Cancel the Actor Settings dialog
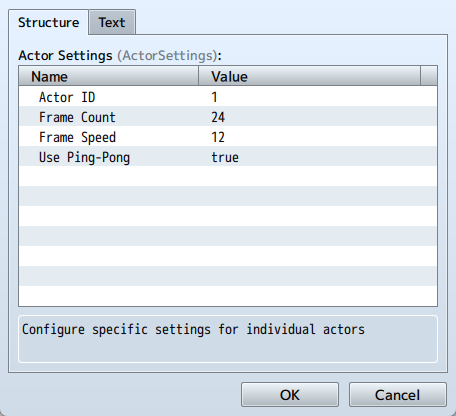The width and height of the screenshot is (456, 416). 397,395
